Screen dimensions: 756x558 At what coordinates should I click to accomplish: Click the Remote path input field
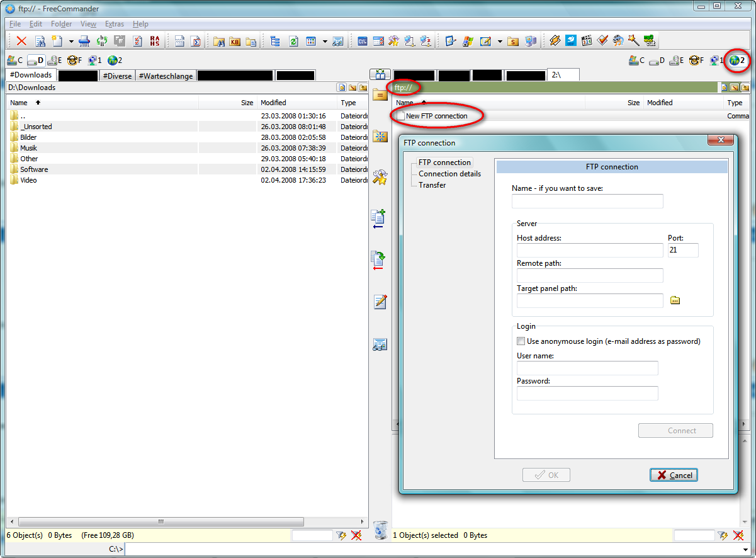(x=590, y=275)
